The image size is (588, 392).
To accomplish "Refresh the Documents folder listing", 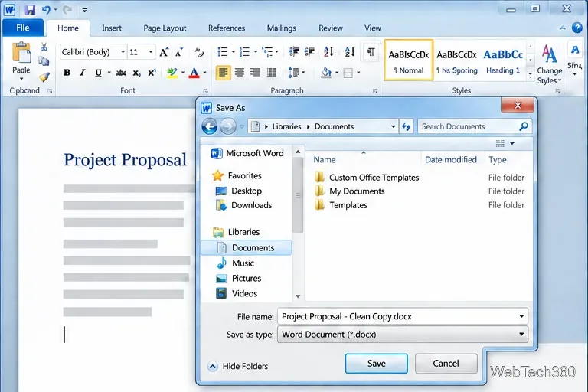I will (x=406, y=126).
